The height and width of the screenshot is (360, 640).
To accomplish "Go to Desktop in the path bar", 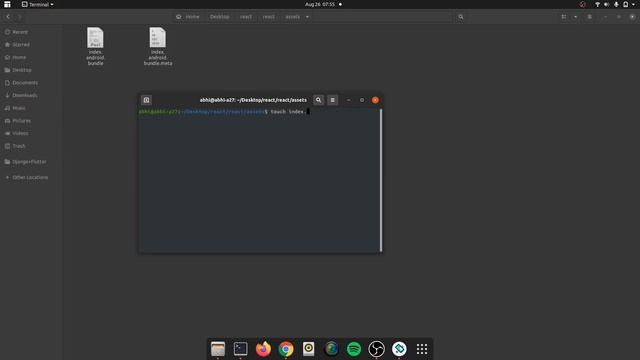I will point(220,17).
